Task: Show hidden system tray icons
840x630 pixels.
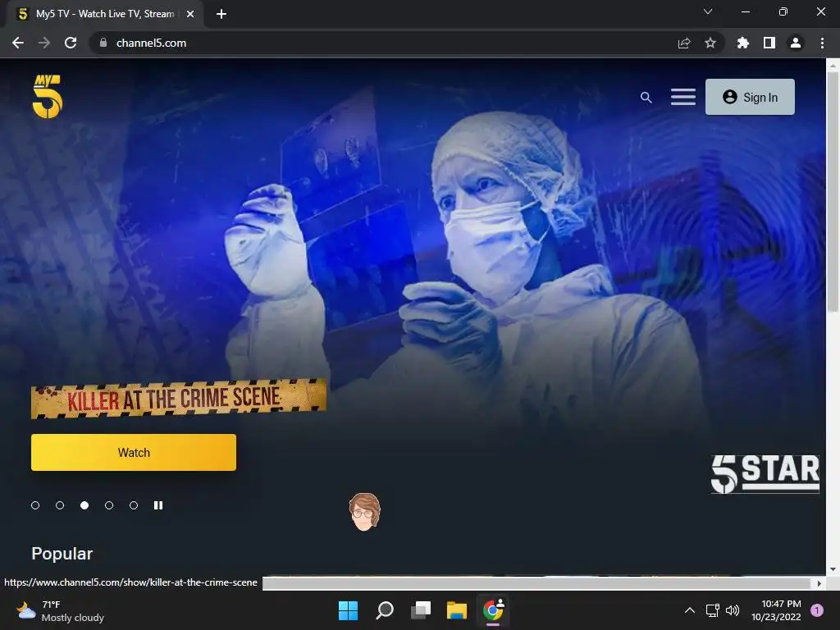Action: 690,610
